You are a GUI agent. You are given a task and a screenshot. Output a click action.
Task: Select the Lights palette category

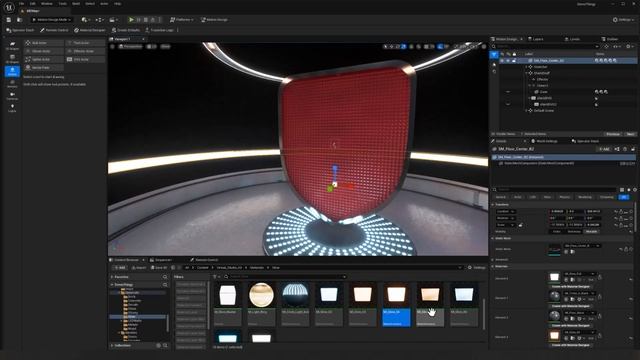pos(12,108)
